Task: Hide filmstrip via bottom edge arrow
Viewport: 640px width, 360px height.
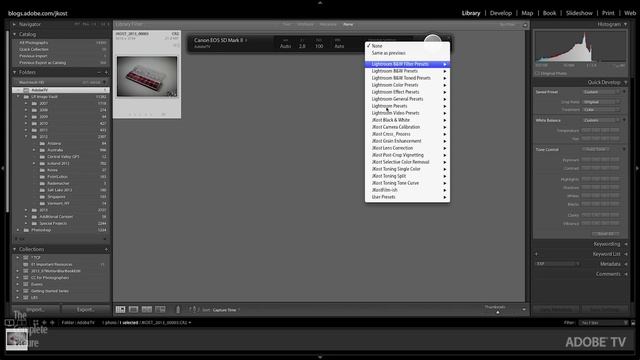Action: 320,357
